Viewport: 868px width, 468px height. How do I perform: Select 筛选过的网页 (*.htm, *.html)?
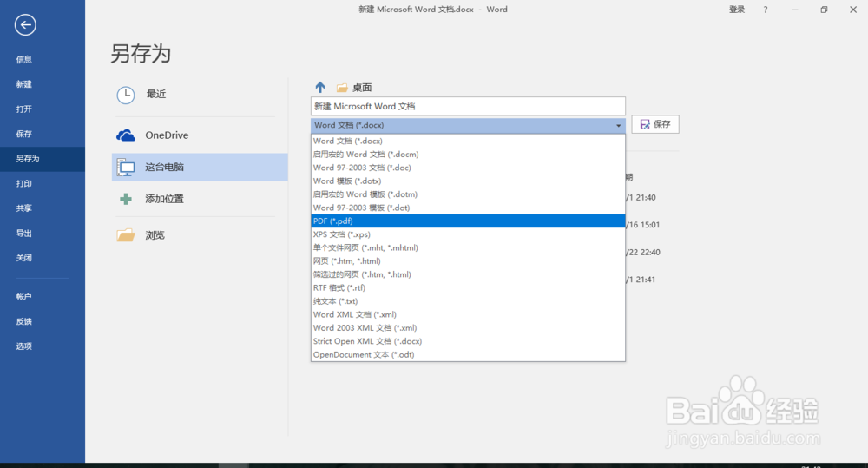coord(469,274)
